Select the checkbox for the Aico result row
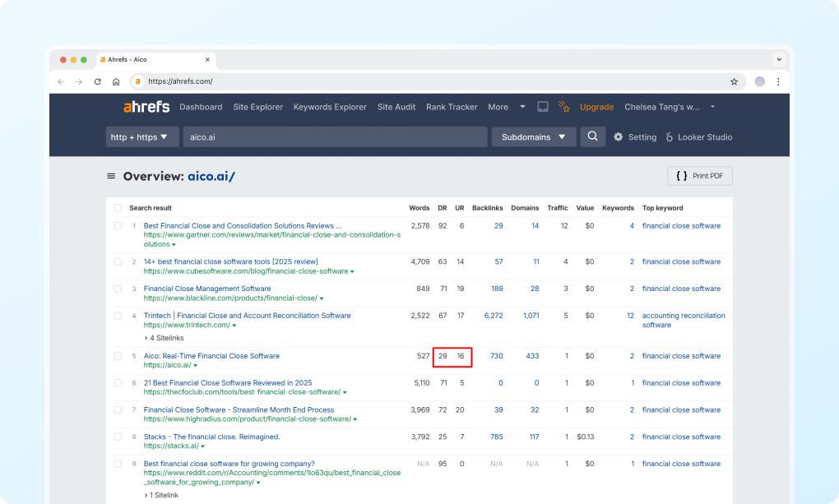 [118, 356]
